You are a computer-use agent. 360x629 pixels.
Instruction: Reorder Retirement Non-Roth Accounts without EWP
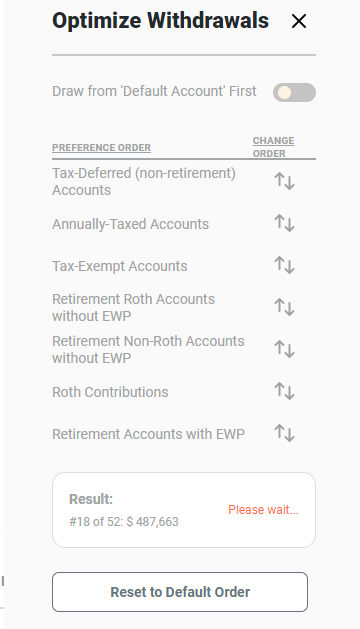[284, 349]
